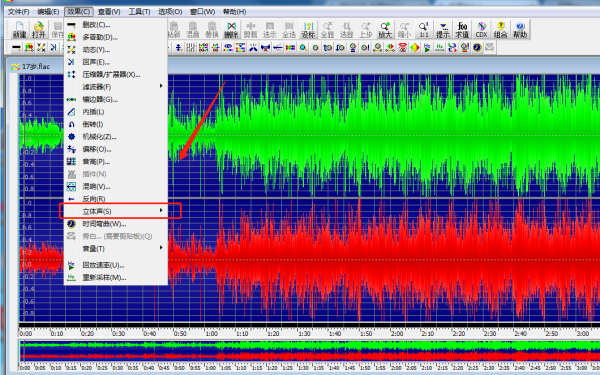Click the 提示 (Cue points) toolbar icon

pos(443,29)
